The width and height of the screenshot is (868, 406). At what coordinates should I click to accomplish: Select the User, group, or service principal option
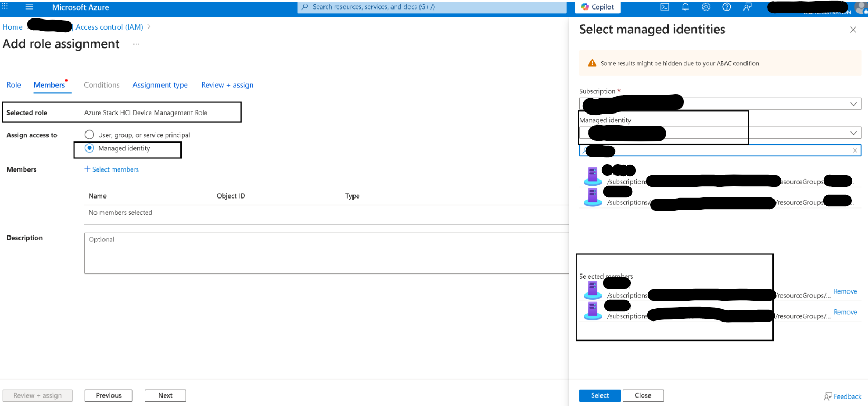(90, 135)
